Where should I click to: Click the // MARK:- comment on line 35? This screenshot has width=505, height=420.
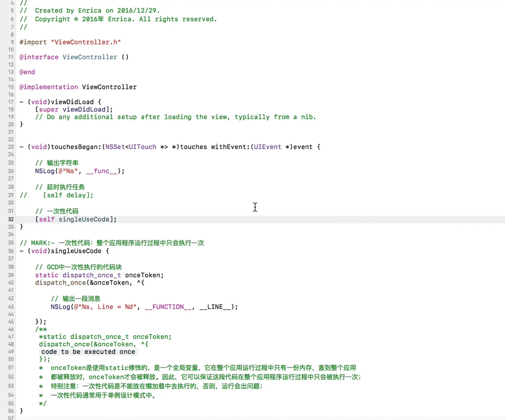coord(112,243)
